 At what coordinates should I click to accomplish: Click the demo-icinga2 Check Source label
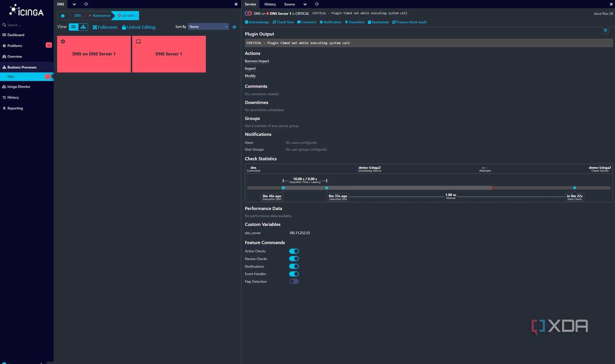coord(600,169)
